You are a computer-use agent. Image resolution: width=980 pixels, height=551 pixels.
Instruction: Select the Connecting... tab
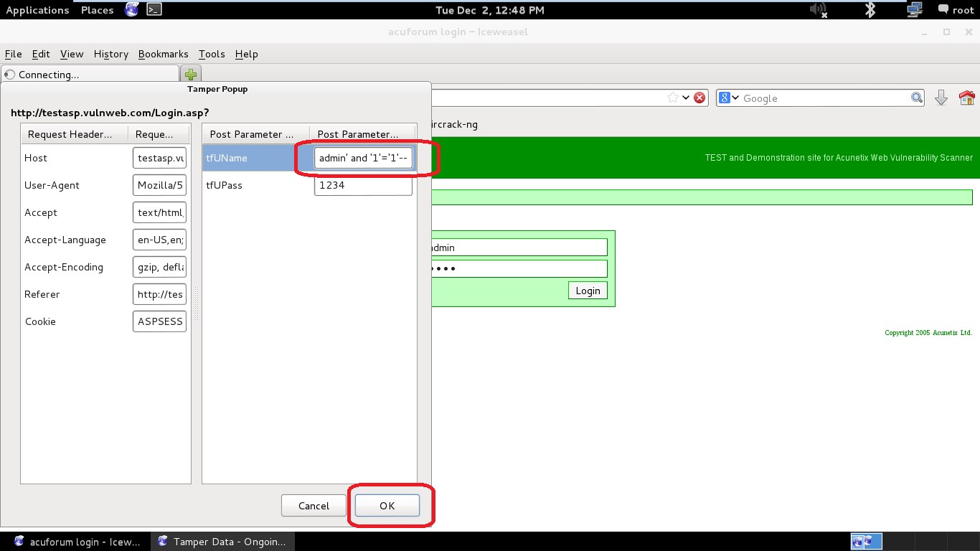[90, 75]
